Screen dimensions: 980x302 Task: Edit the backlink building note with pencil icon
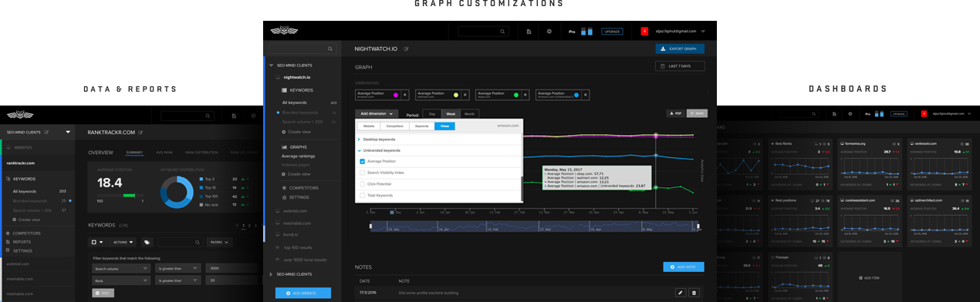pyautogui.click(x=680, y=293)
